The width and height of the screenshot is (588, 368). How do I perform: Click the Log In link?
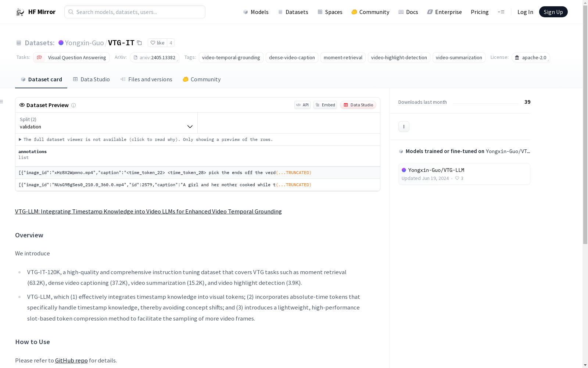[525, 12]
